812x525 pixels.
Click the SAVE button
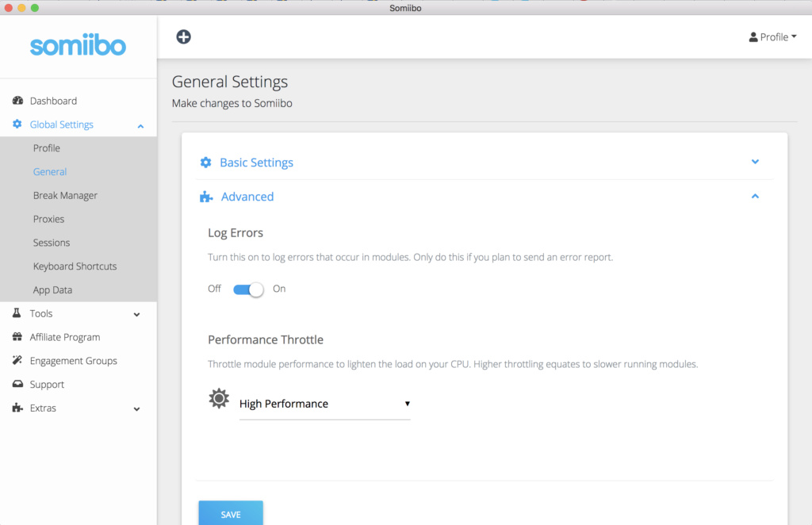click(231, 514)
